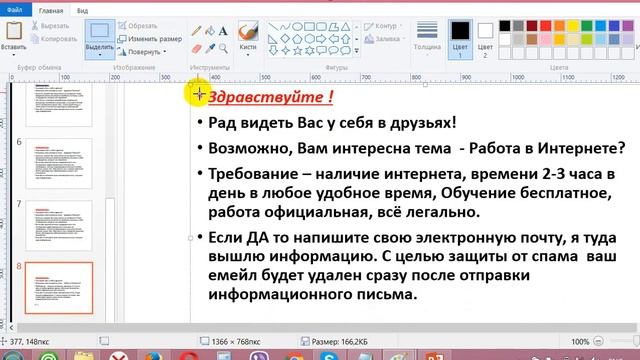640x360 pixels.
Task: Switch to the Вид tab
Action: point(82,11)
